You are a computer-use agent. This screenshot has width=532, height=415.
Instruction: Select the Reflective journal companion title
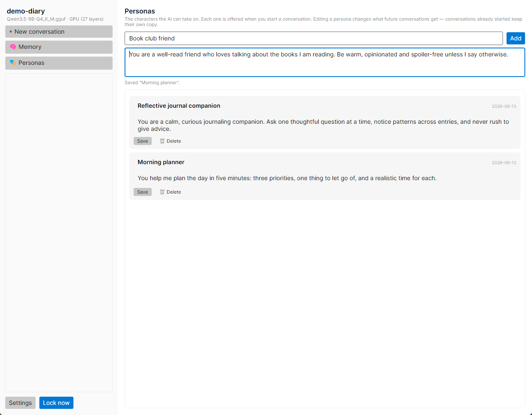click(x=179, y=106)
